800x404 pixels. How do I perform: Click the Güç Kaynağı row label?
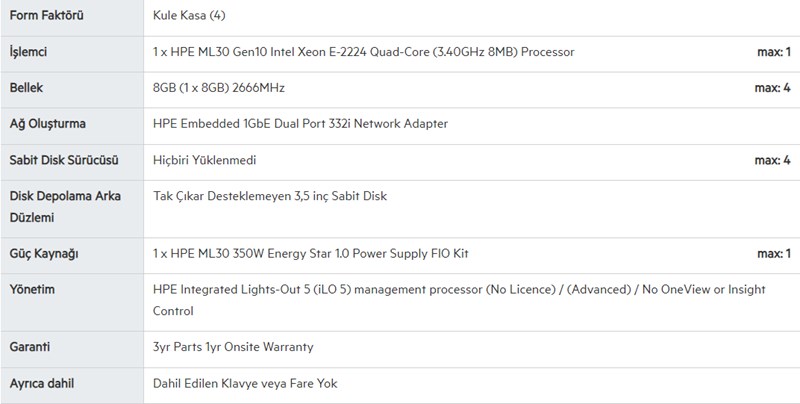pyautogui.click(x=44, y=254)
